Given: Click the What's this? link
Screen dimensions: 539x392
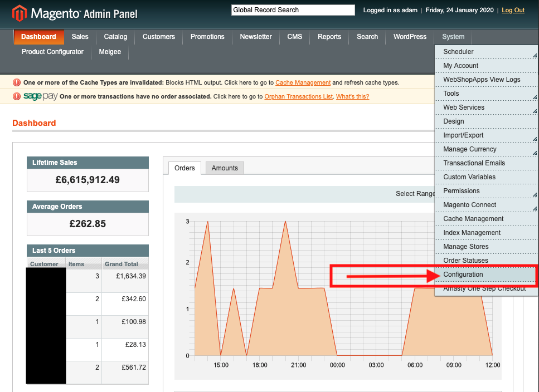Looking at the screenshot, I should pos(352,96).
